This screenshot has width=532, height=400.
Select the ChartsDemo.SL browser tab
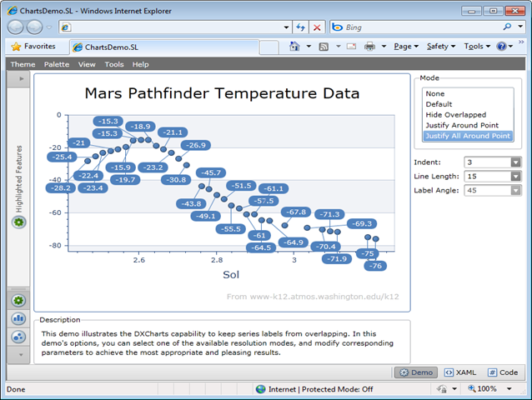click(164, 47)
